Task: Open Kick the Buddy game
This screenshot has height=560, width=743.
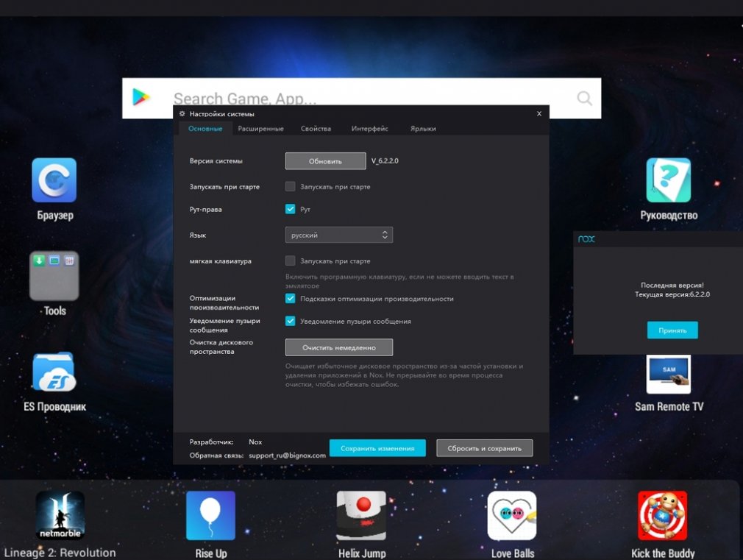Action: tap(662, 515)
